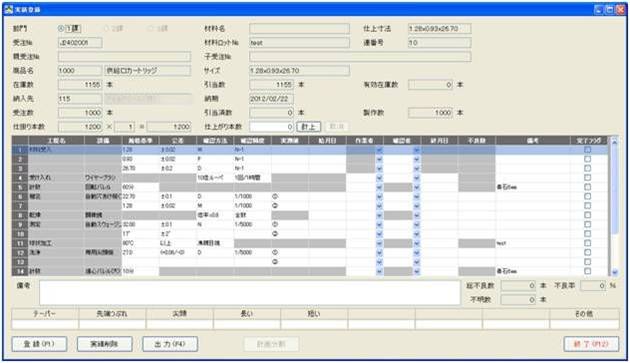Click the 工程名 column header

click(56, 140)
